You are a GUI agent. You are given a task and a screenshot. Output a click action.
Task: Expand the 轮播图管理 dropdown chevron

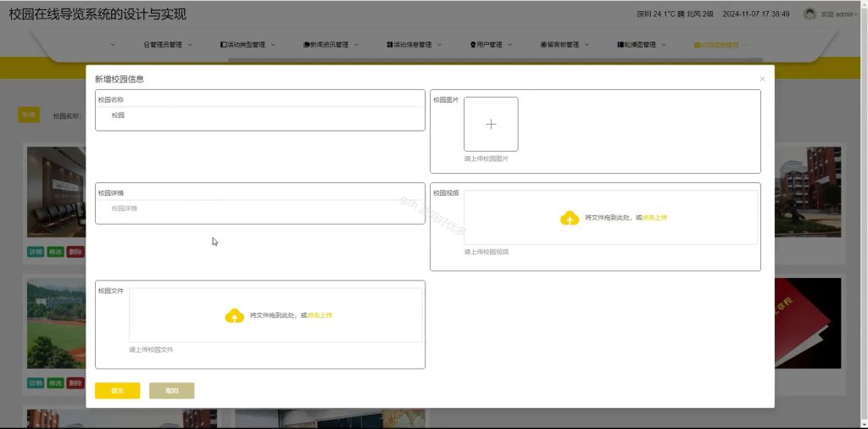coord(664,45)
